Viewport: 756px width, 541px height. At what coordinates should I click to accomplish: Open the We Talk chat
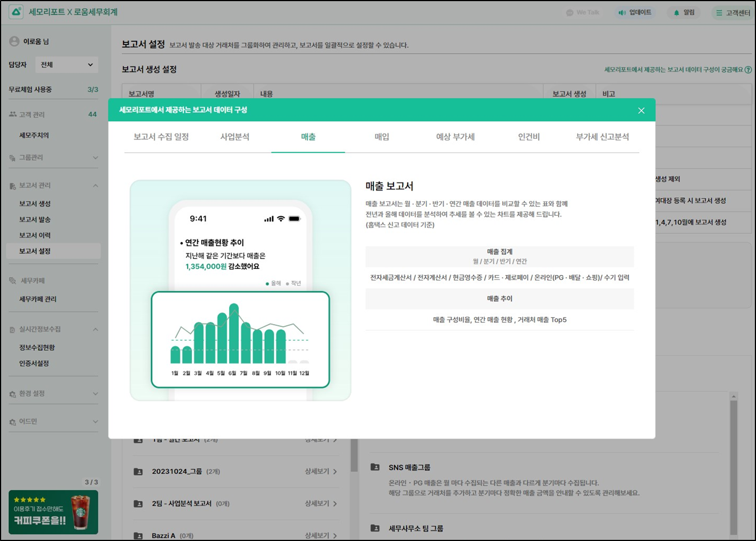click(x=583, y=12)
